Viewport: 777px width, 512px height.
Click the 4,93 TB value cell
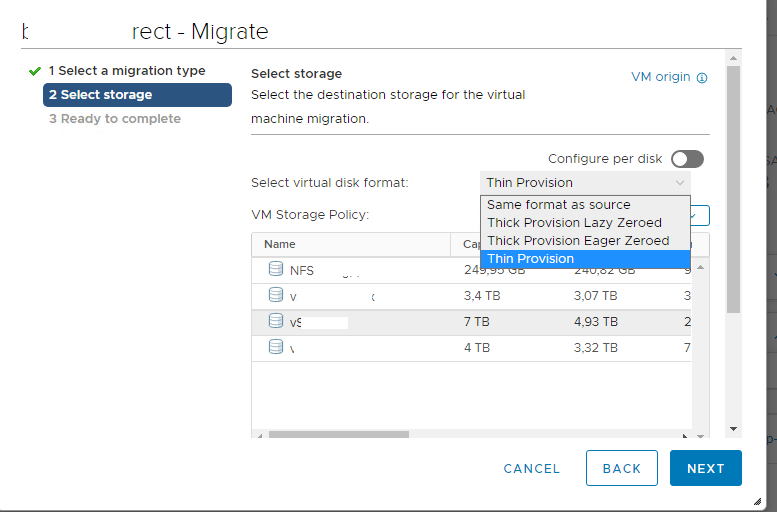596,322
